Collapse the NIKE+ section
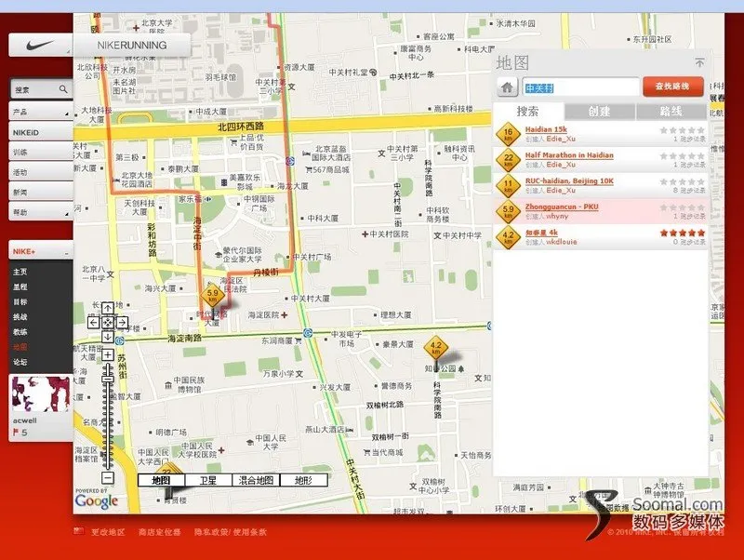Image resolution: width=744 pixels, height=560 pixels. 41,251
